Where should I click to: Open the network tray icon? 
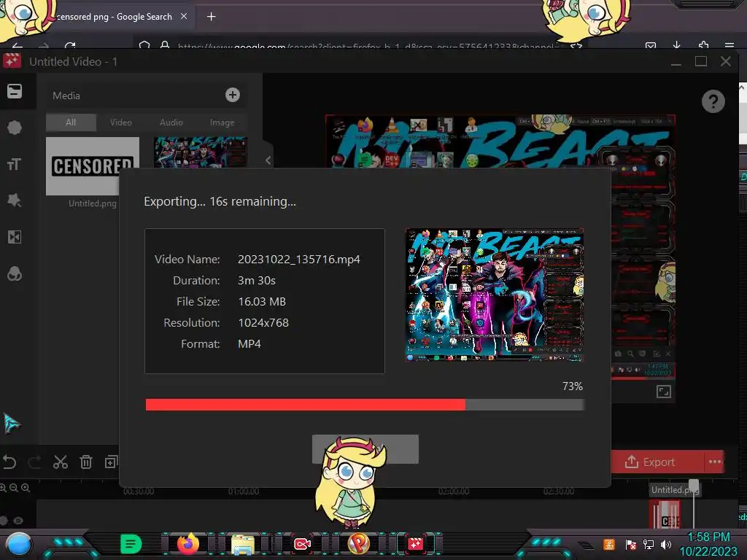coord(649,544)
